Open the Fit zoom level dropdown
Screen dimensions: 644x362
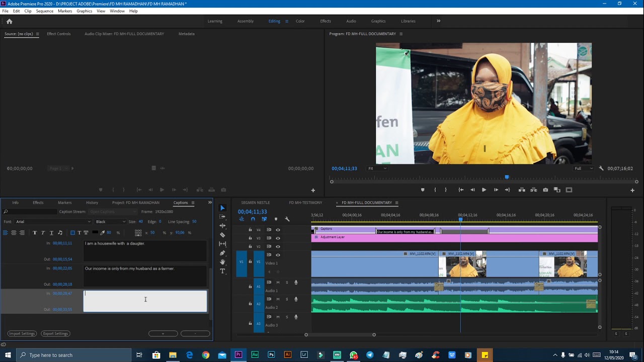click(x=377, y=168)
